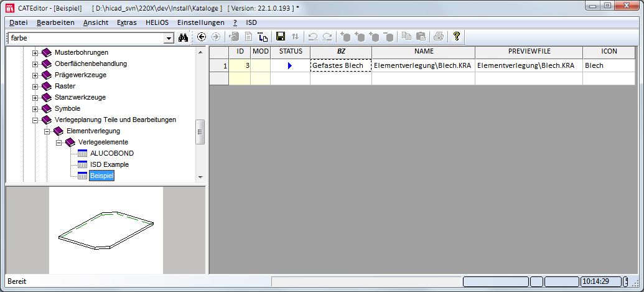Viewport: 644px width, 292px height.
Task: Select row header 1 in the table
Action: click(219, 65)
